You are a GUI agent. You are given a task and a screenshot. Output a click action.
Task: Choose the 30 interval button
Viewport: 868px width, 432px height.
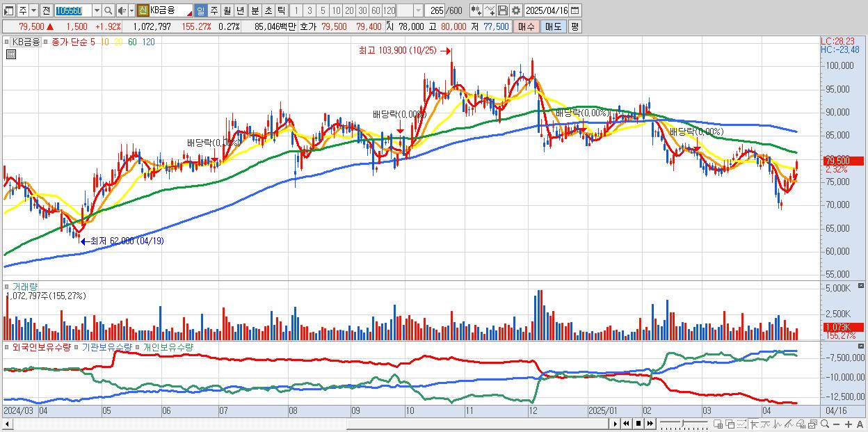[362, 10]
